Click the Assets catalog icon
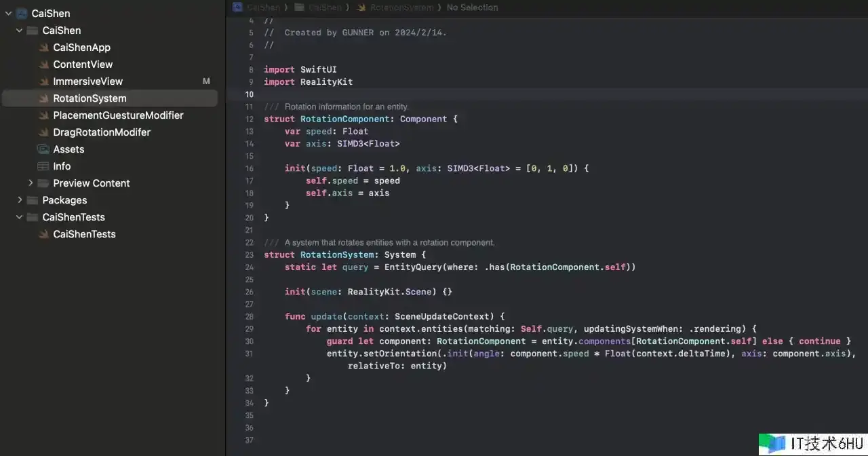Screen dimensions: 868x456 (43, 149)
